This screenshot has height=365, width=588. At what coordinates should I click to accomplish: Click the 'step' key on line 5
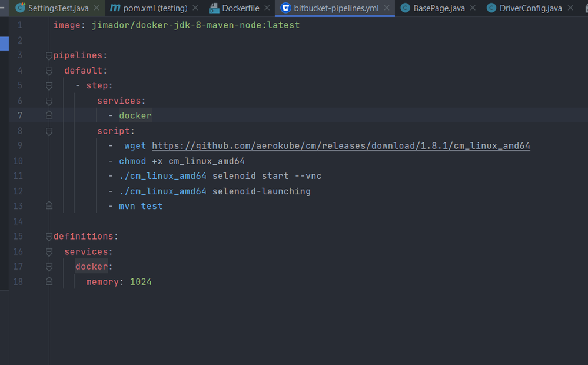tap(97, 85)
